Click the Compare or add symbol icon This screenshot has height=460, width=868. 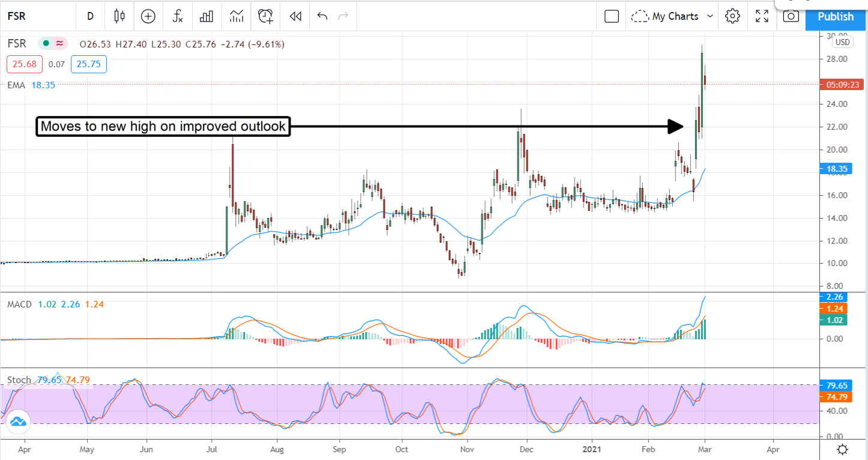point(148,16)
